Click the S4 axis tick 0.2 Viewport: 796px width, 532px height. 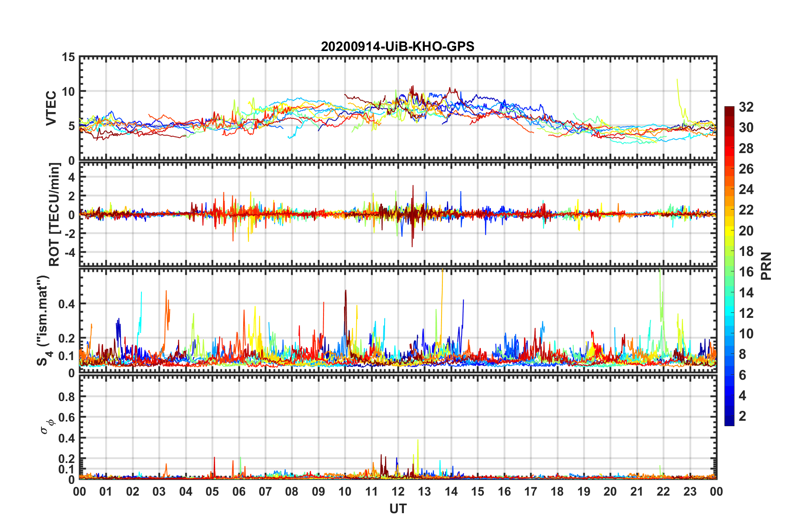pos(67,338)
